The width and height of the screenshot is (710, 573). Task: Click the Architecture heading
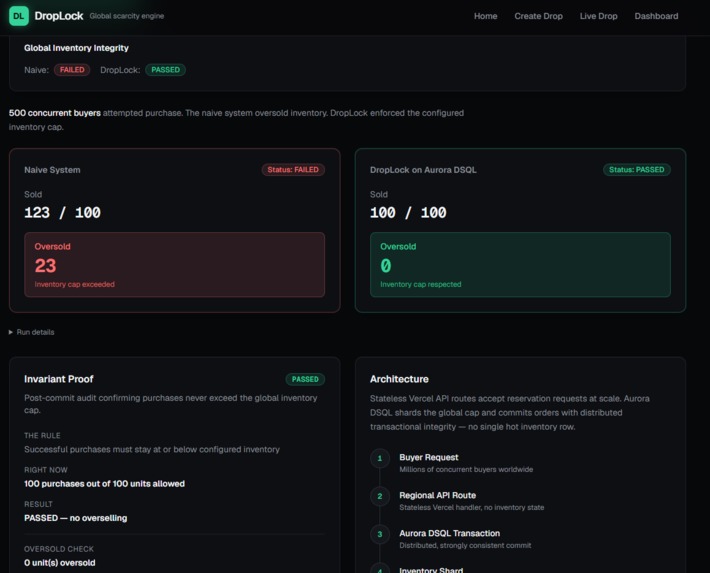tap(399, 379)
